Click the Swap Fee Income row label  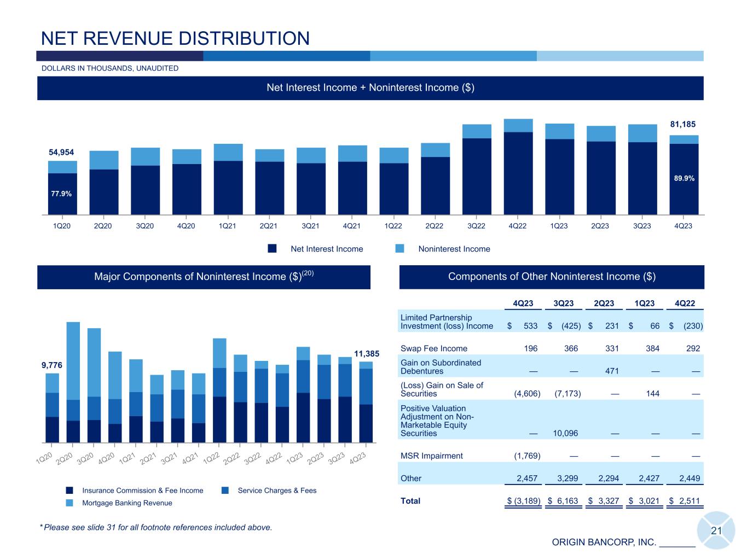433,348
